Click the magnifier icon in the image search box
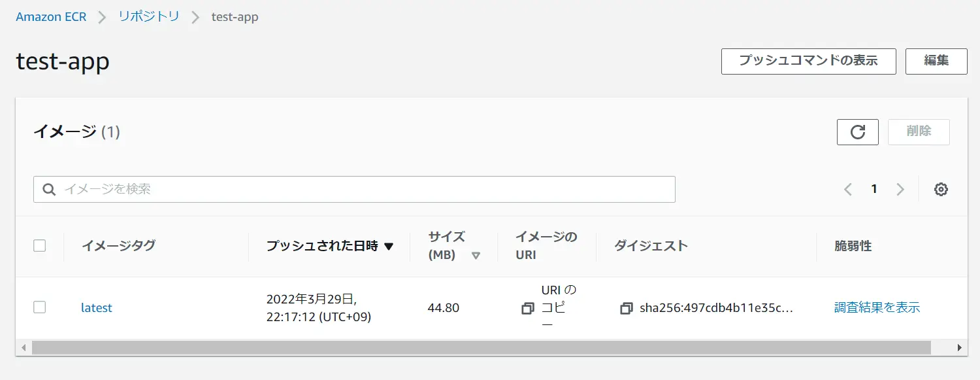 [x=48, y=189]
